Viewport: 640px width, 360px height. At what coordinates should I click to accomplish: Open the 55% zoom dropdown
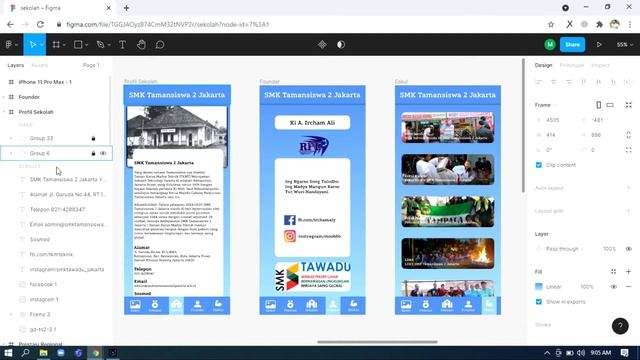point(624,44)
